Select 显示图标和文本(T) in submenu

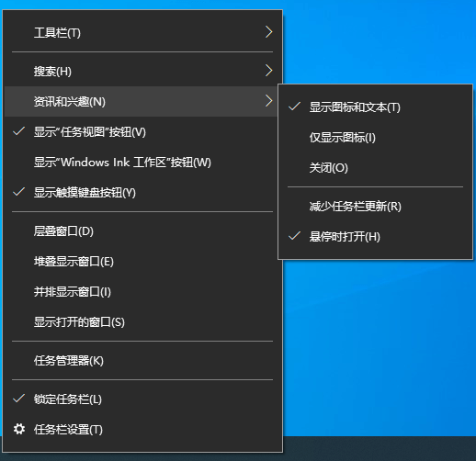pos(375,107)
